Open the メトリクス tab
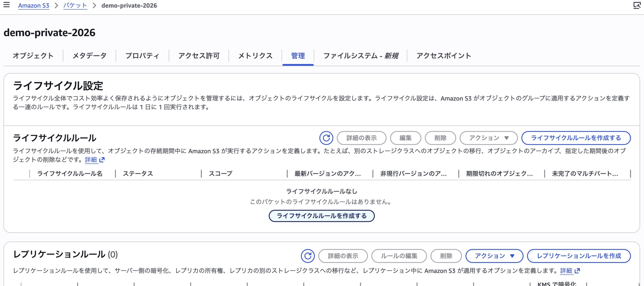Screen dimensions: 644x286 pyautogui.click(x=255, y=56)
